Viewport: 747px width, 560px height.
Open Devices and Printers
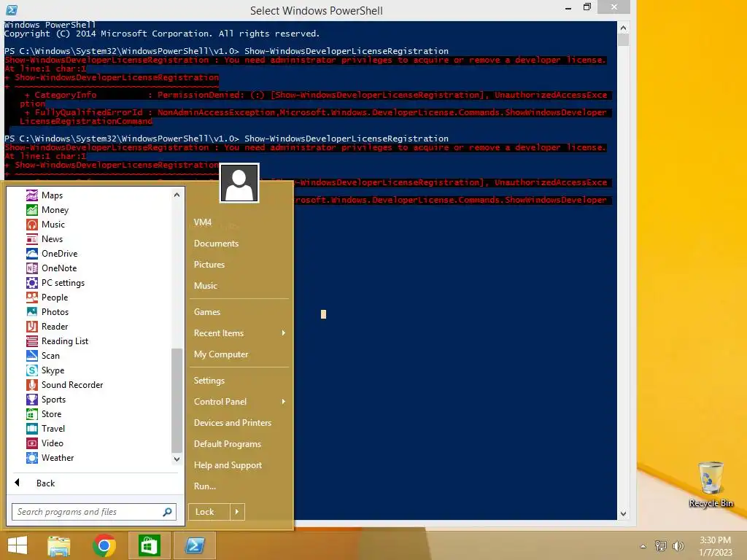pyautogui.click(x=233, y=423)
